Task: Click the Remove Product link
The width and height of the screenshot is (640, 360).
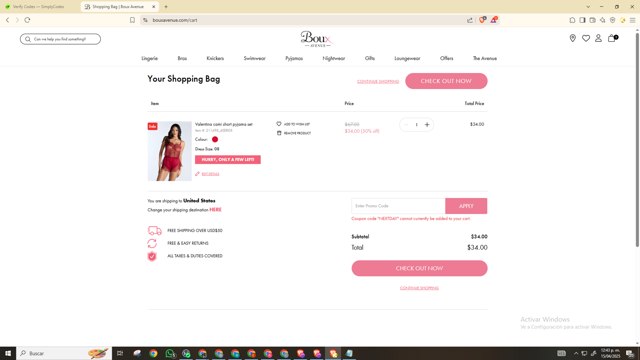Action: coord(297,133)
